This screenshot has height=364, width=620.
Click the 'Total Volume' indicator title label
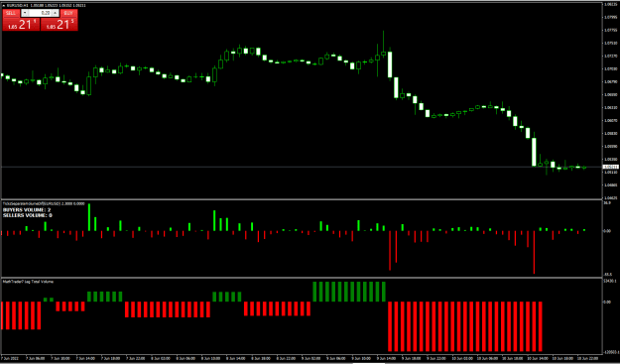[x=28, y=282]
